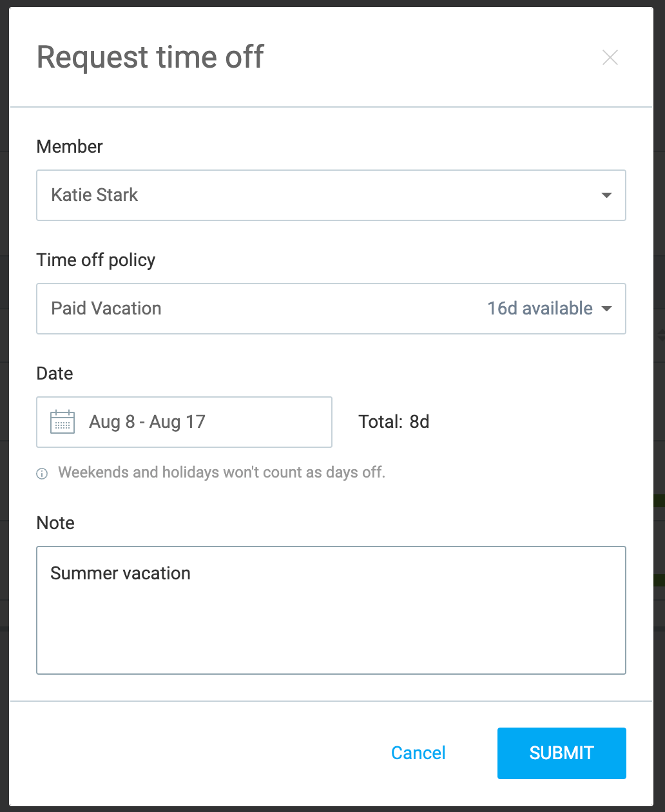The image size is (665, 812).
Task: Click the 16d available label
Action: [x=539, y=309]
